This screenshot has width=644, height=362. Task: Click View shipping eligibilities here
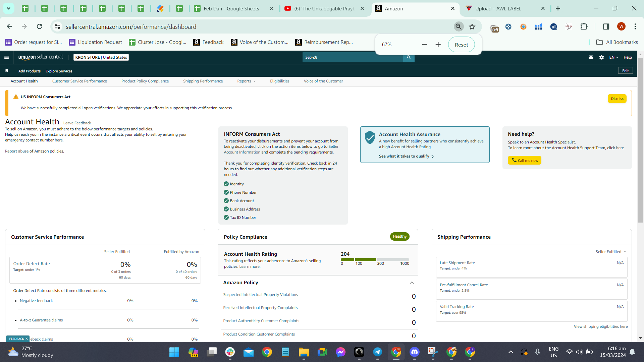[x=601, y=326]
